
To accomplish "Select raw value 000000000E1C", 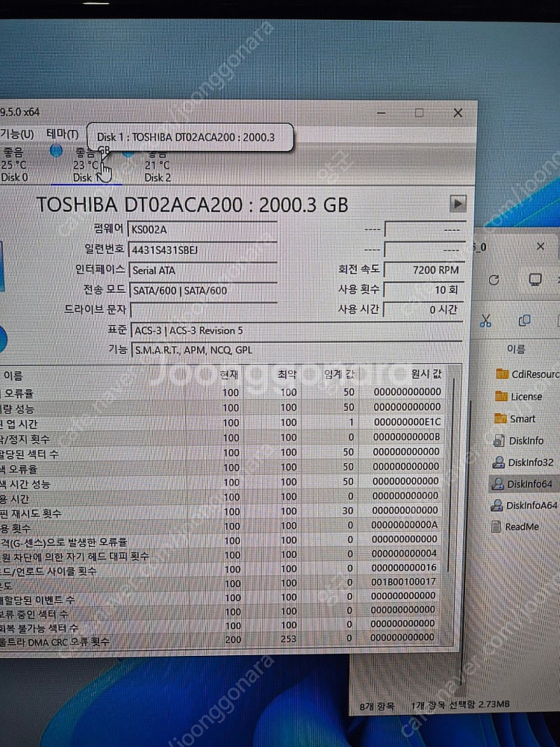I will [407, 422].
